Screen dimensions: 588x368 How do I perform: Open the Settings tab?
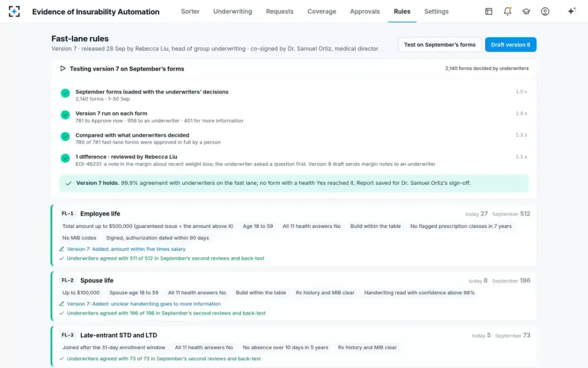pyautogui.click(x=437, y=11)
